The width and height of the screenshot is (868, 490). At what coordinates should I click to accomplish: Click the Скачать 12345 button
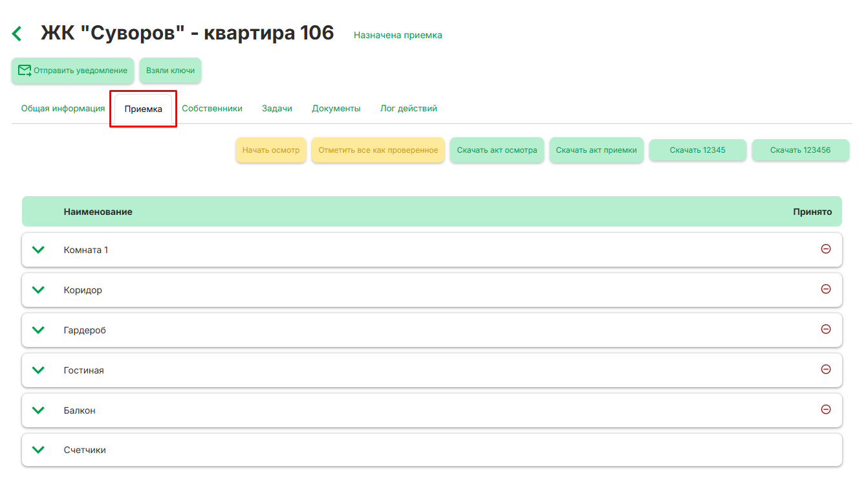698,150
